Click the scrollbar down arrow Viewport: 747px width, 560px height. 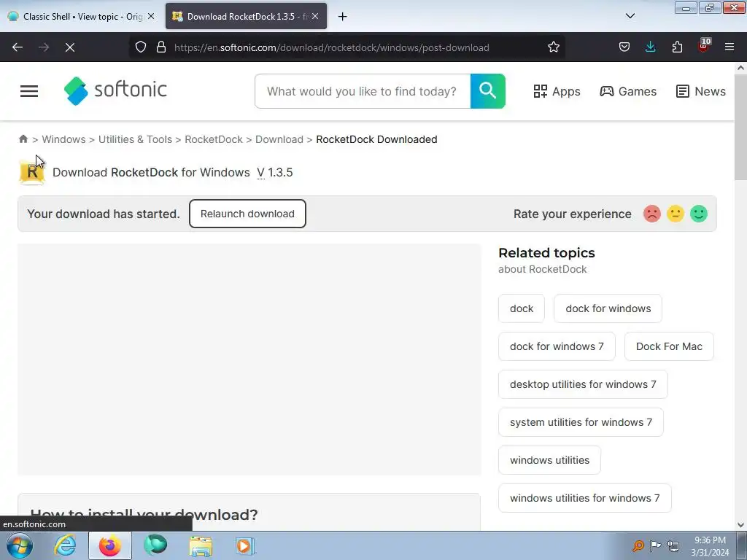click(x=740, y=524)
